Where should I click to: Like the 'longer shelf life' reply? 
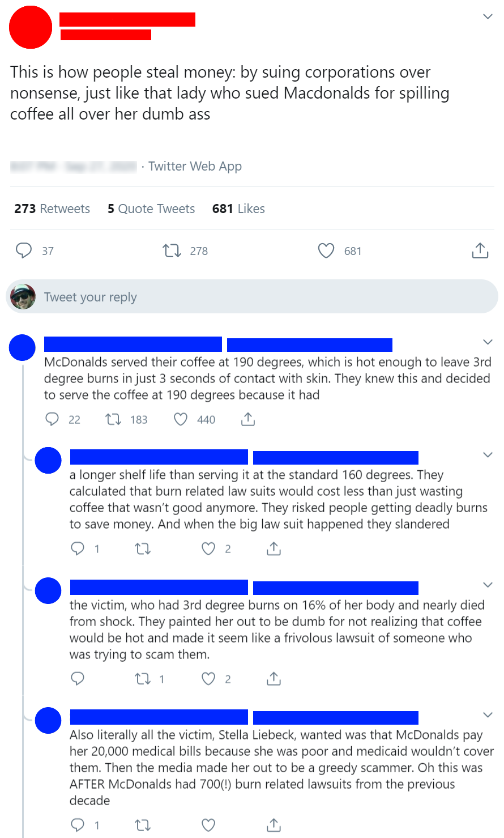tap(209, 548)
